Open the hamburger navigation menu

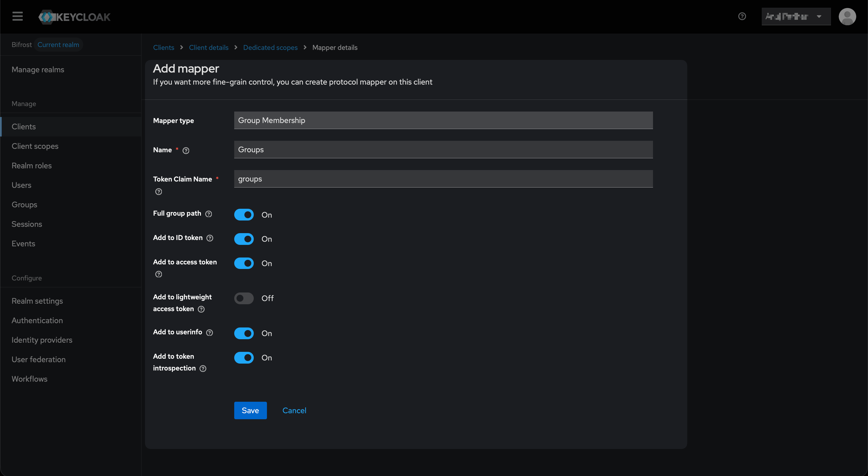[x=18, y=16]
